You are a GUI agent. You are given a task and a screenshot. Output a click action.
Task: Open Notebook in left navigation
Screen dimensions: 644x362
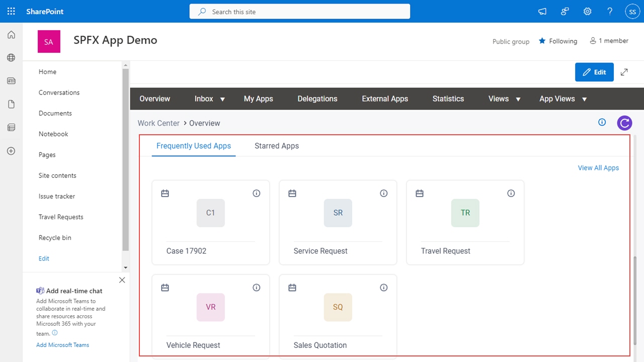[x=53, y=134]
